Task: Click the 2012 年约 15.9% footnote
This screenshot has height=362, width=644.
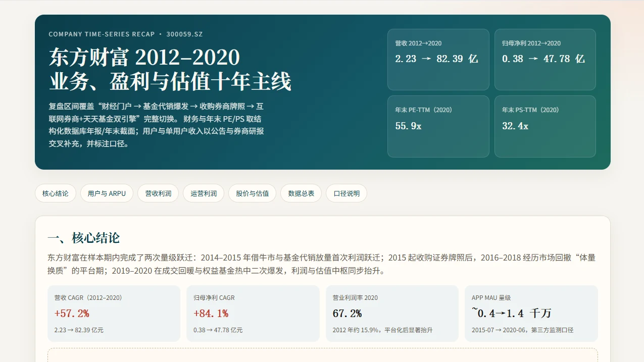Action: pos(382,330)
